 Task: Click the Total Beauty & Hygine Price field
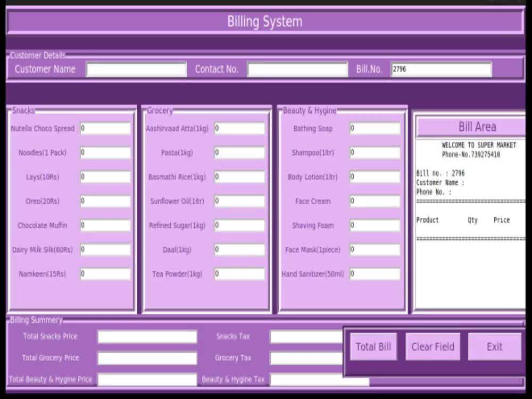click(x=147, y=379)
